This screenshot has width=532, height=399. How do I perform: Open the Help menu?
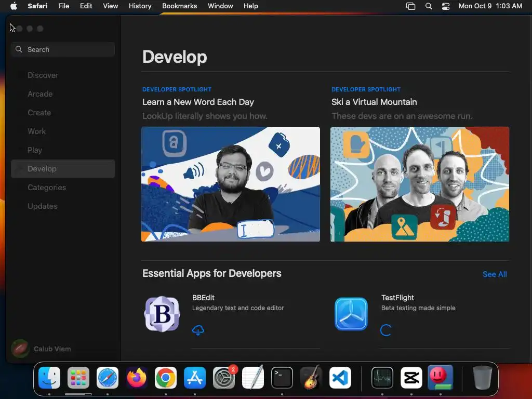(251, 6)
